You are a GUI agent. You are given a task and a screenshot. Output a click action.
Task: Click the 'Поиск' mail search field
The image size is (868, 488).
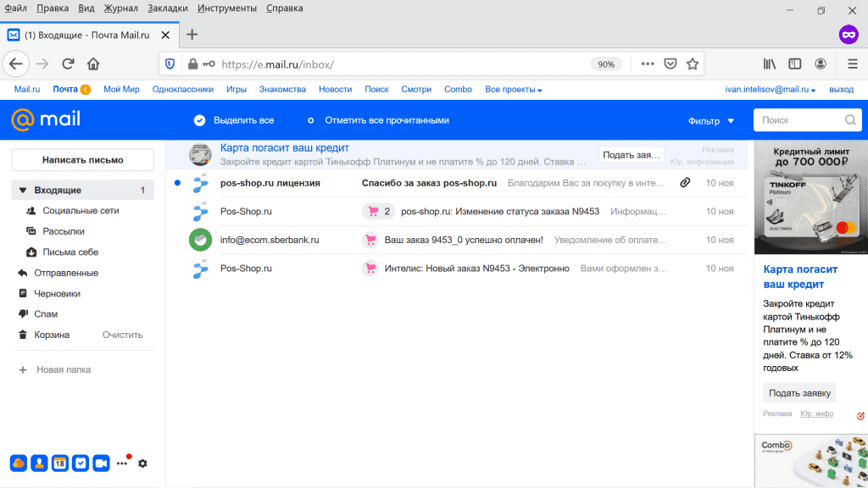(797, 120)
